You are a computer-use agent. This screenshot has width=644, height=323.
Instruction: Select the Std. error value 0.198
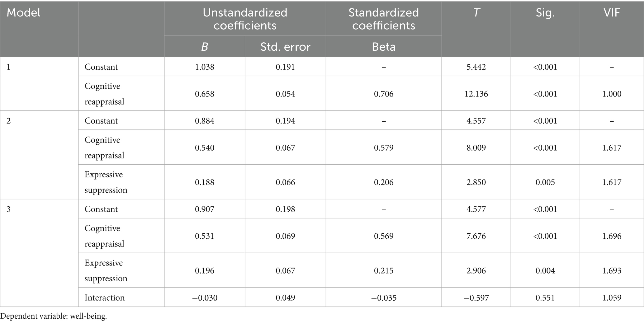click(285, 209)
